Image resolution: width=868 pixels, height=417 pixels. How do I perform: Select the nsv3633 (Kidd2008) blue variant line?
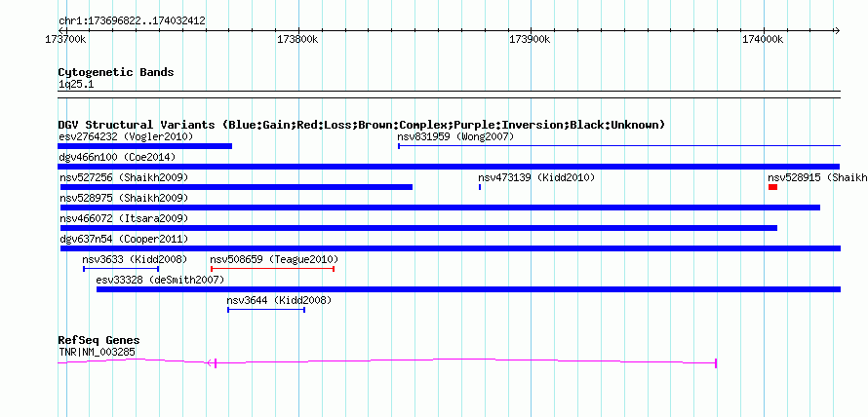coord(121,269)
